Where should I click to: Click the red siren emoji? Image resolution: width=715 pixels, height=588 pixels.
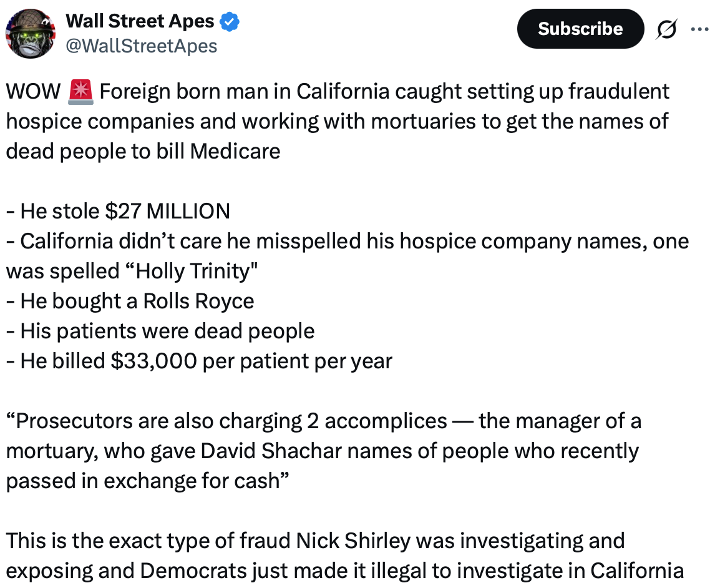coord(80,91)
